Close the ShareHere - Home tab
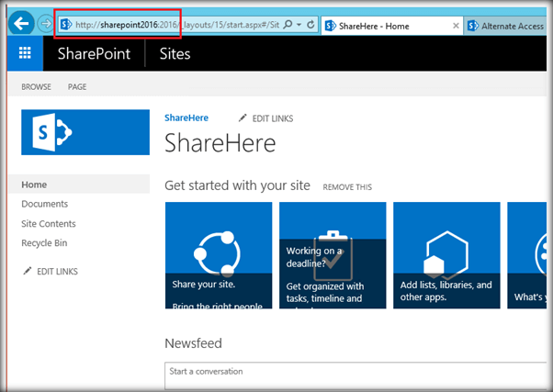 click(x=456, y=26)
